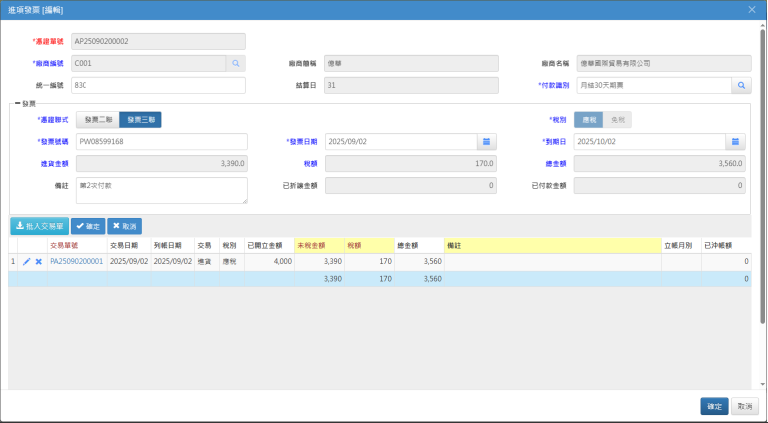
Task: Click into the 發票號碼 input field
Action: click(x=160, y=141)
